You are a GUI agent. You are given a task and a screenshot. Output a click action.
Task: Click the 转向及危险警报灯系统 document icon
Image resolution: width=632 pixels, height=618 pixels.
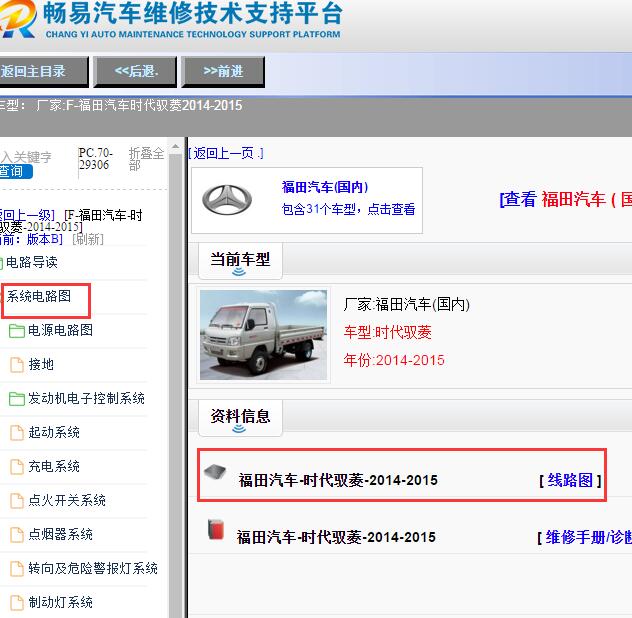[17, 569]
